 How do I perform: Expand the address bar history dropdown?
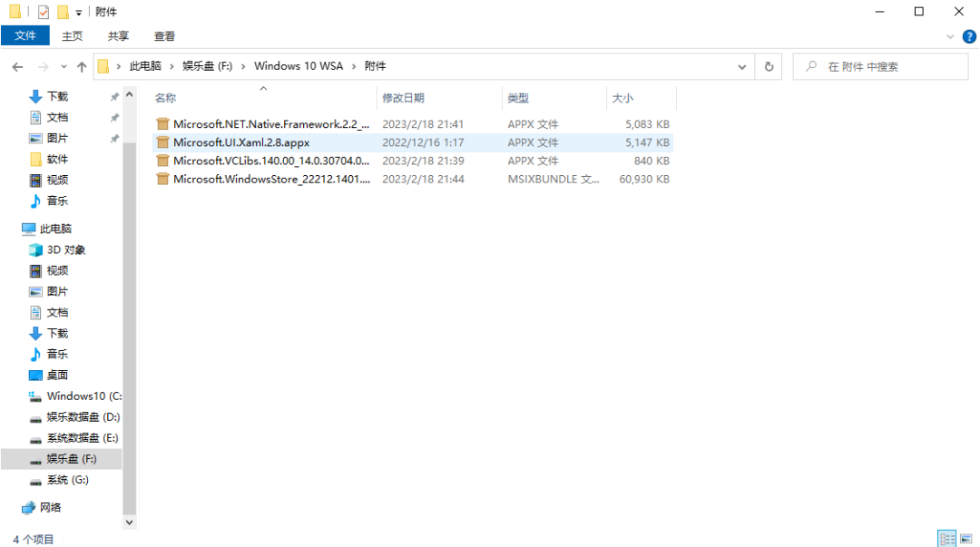coord(742,67)
